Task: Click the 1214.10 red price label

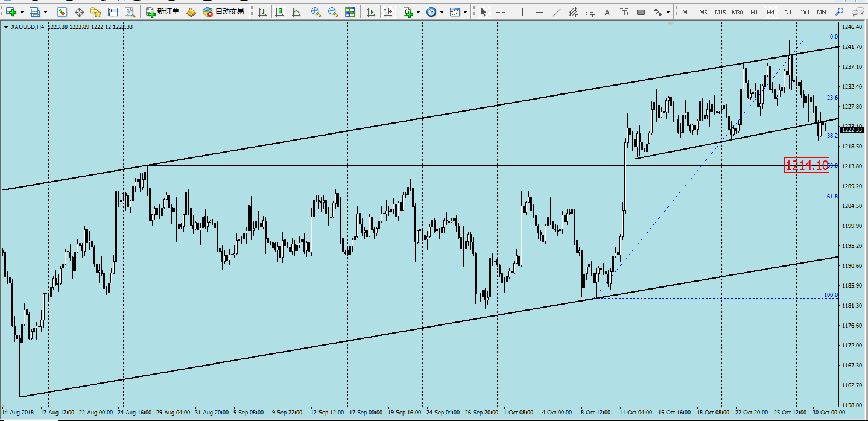Action: [806, 165]
